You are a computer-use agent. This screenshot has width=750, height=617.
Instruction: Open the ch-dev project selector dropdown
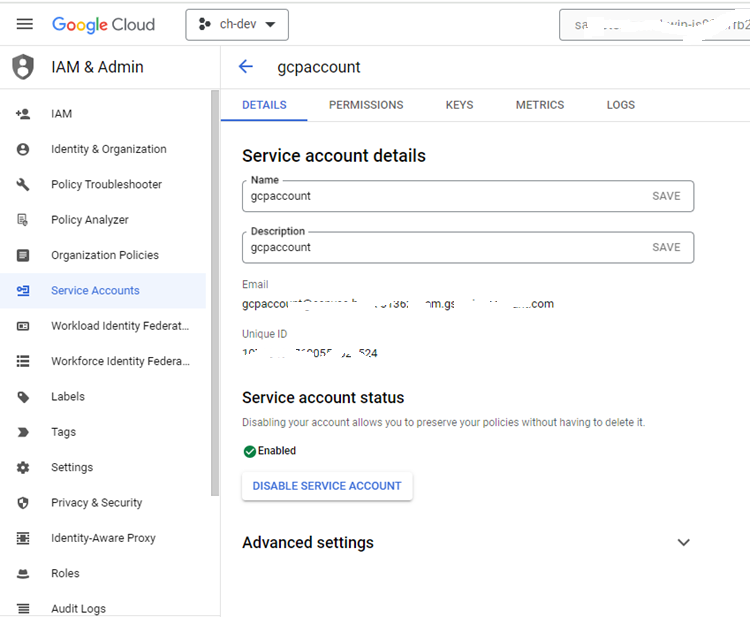coord(237,25)
